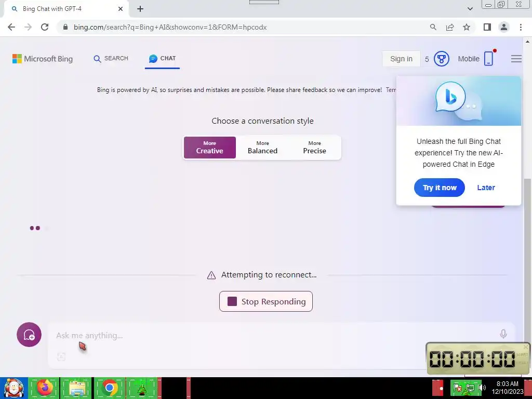The image size is (532, 399).
Task: Open Chrome three-dot menu
Action: tap(521, 27)
